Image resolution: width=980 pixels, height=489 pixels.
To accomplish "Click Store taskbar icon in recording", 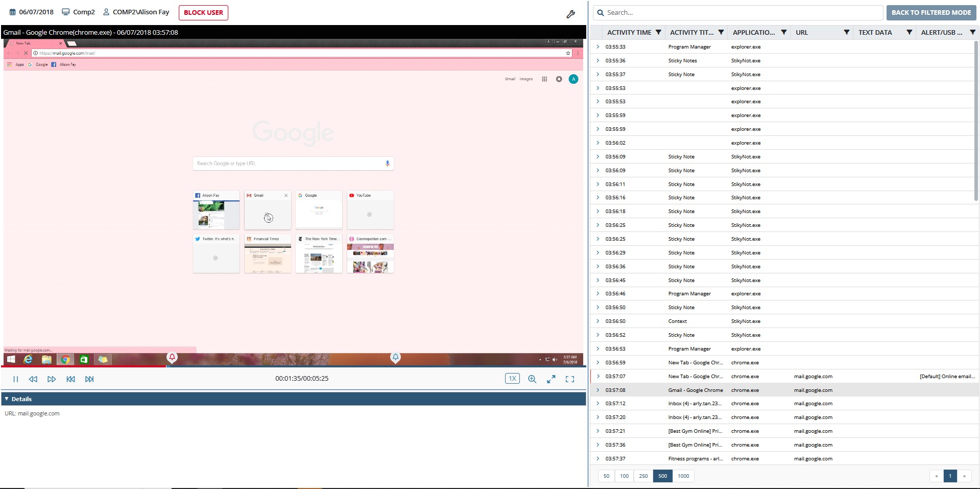I will (84, 359).
